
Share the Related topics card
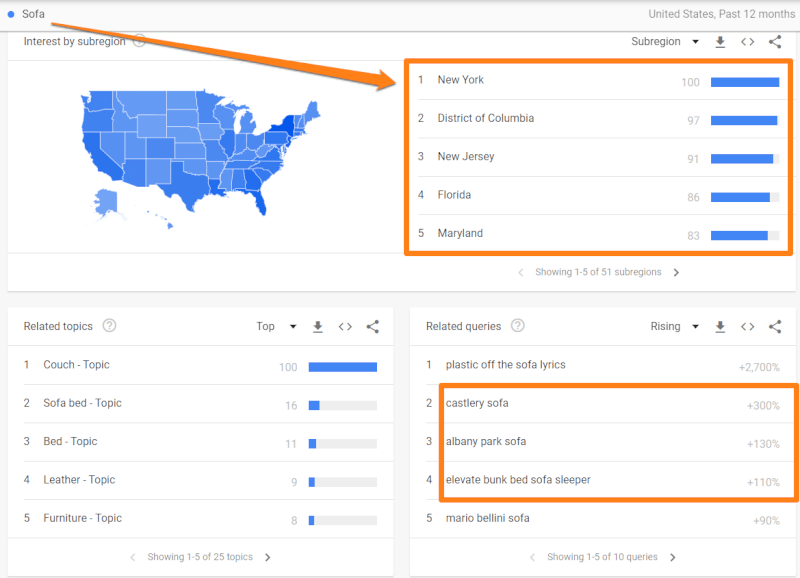coord(372,326)
